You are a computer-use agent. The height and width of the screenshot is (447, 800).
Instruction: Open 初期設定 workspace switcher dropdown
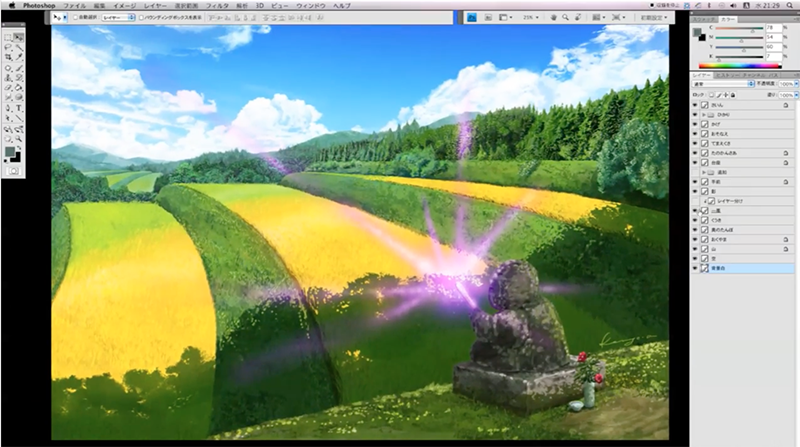[654, 17]
